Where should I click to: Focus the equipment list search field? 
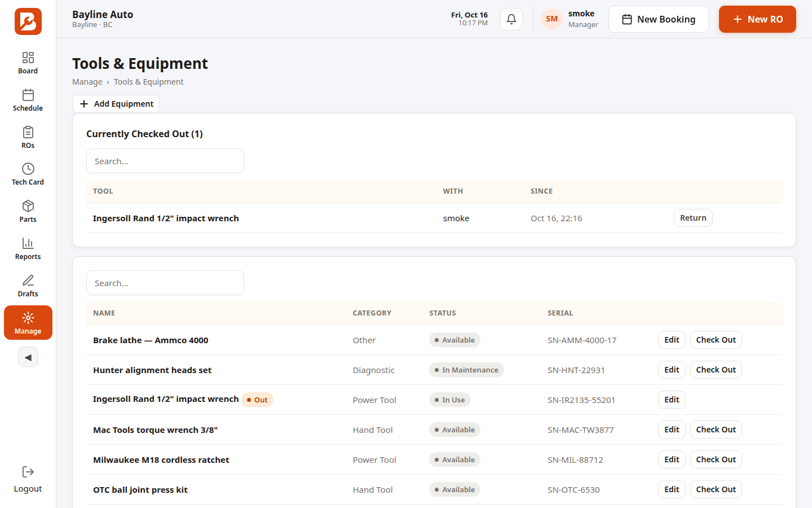coord(165,283)
